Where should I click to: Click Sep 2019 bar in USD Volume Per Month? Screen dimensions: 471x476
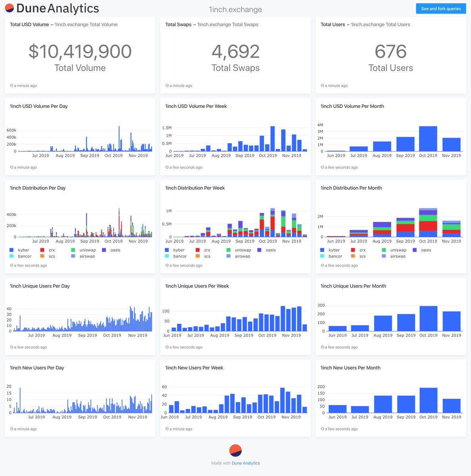pyautogui.click(x=405, y=144)
